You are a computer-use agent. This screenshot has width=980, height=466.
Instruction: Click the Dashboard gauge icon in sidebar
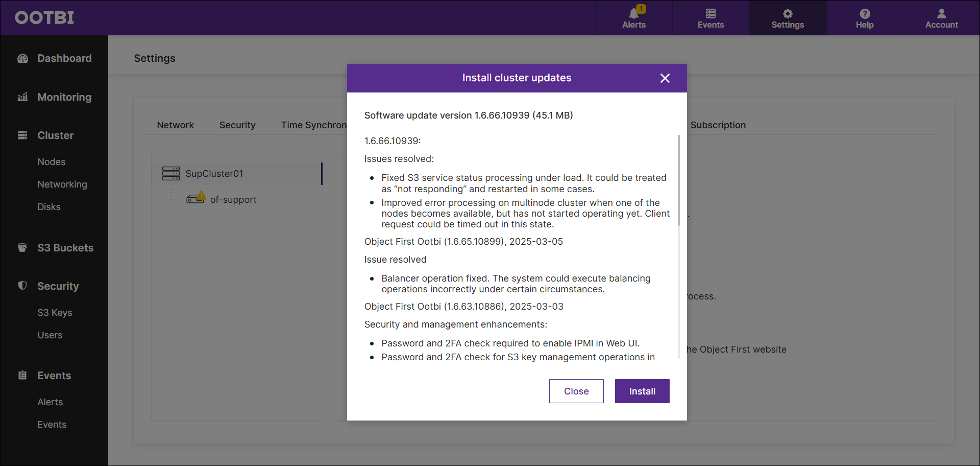point(22,58)
